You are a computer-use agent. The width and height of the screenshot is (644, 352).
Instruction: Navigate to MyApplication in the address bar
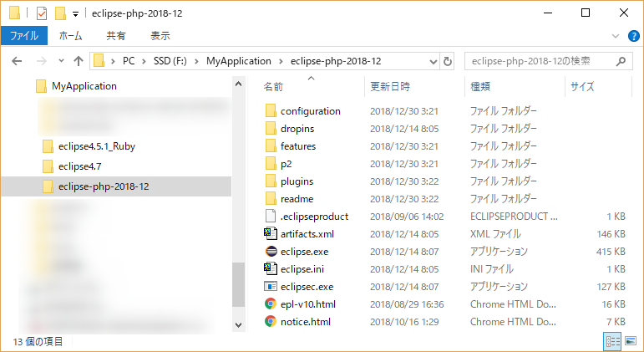(x=239, y=61)
